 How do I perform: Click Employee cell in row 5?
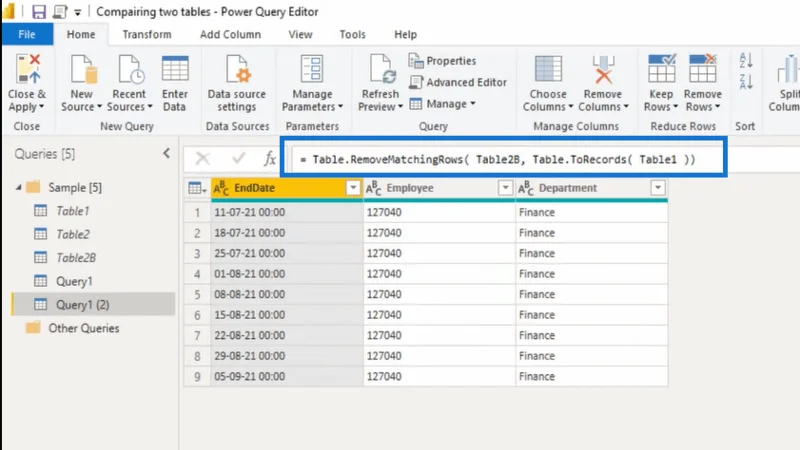(x=440, y=294)
